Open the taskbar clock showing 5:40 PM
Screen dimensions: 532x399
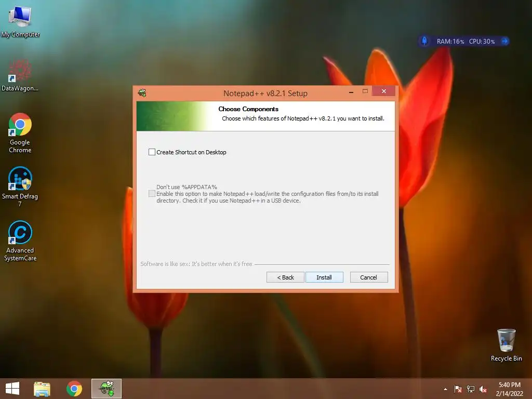tap(509, 389)
